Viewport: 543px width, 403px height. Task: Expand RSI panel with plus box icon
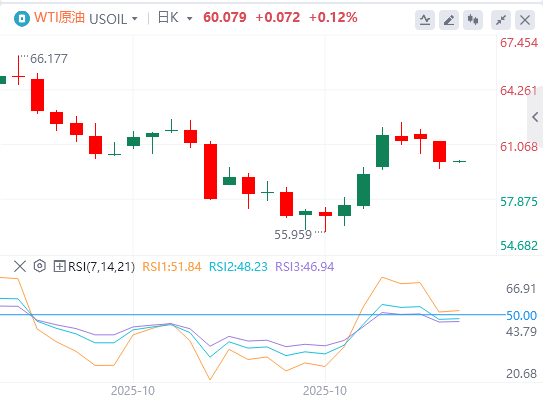(x=59, y=266)
